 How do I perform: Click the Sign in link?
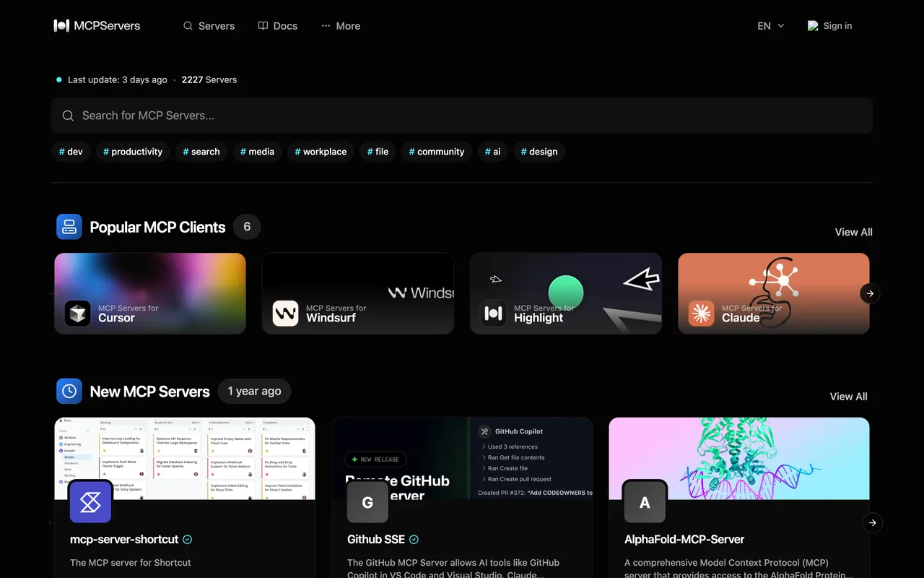[829, 26]
